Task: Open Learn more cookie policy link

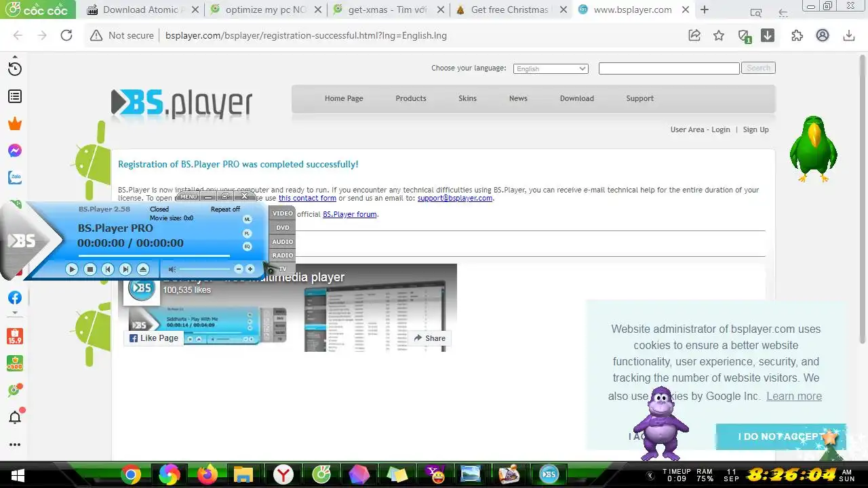Action: (x=794, y=396)
